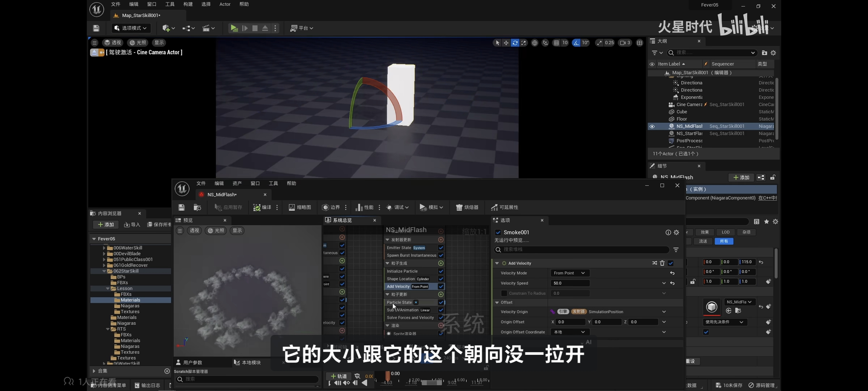Toggle the Shape Location module checkbox
The height and width of the screenshot is (391, 868).
[x=441, y=279]
